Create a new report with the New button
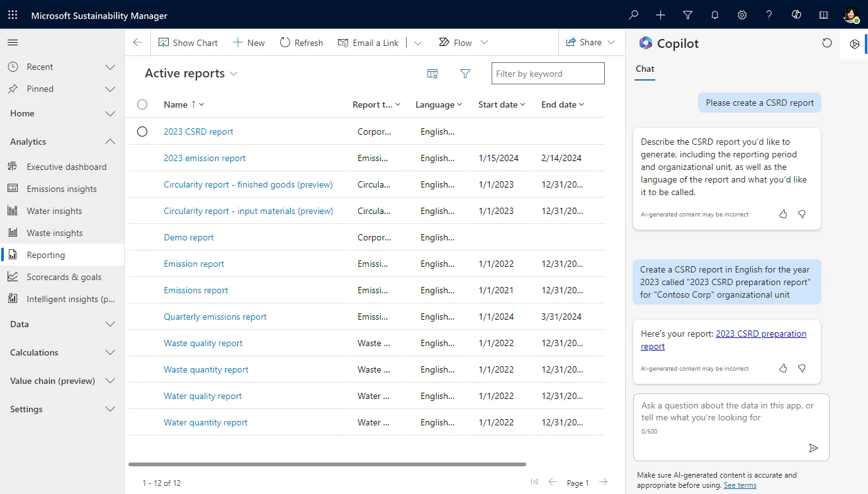 click(x=248, y=42)
